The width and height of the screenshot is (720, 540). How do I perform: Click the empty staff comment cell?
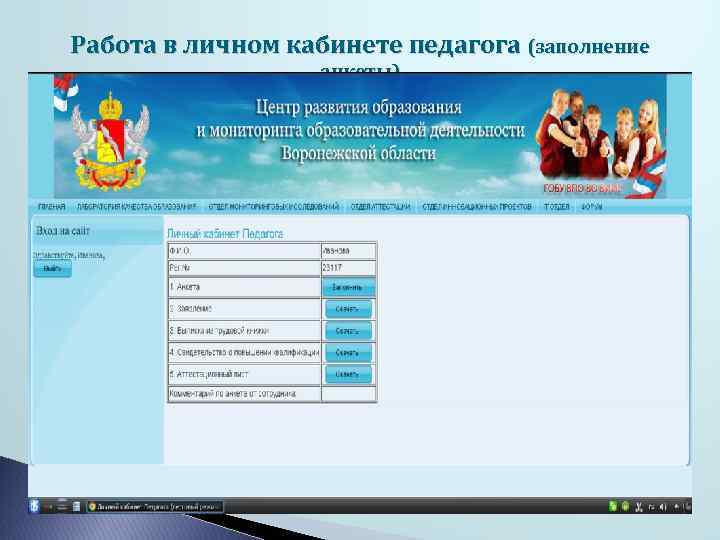click(349, 394)
